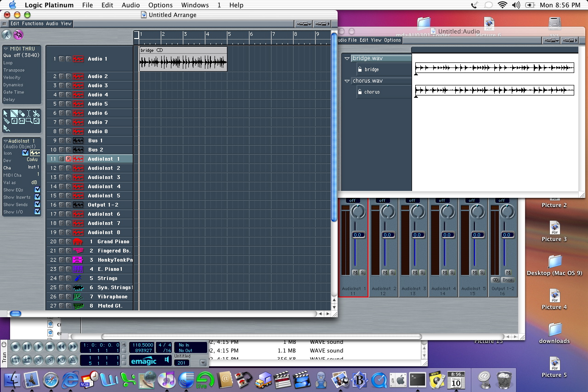Collapse the bridge.wav file entry
The image size is (588, 392).
[347, 58]
